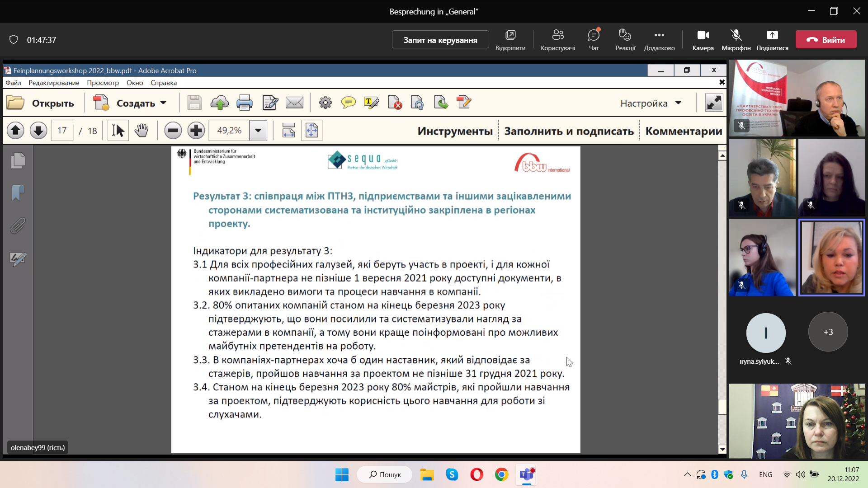Show the participants list
Image resolution: width=868 pixels, height=488 pixels.
click(x=558, y=40)
